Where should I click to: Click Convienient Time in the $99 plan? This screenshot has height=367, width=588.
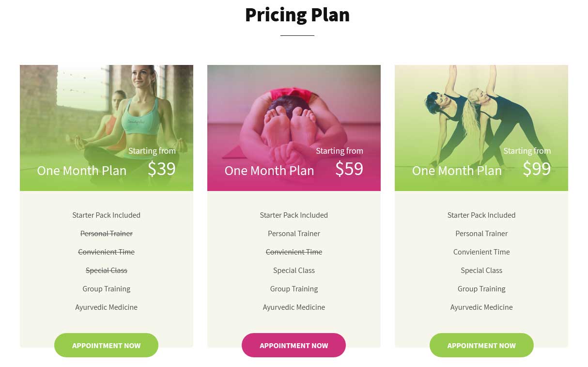481,252
